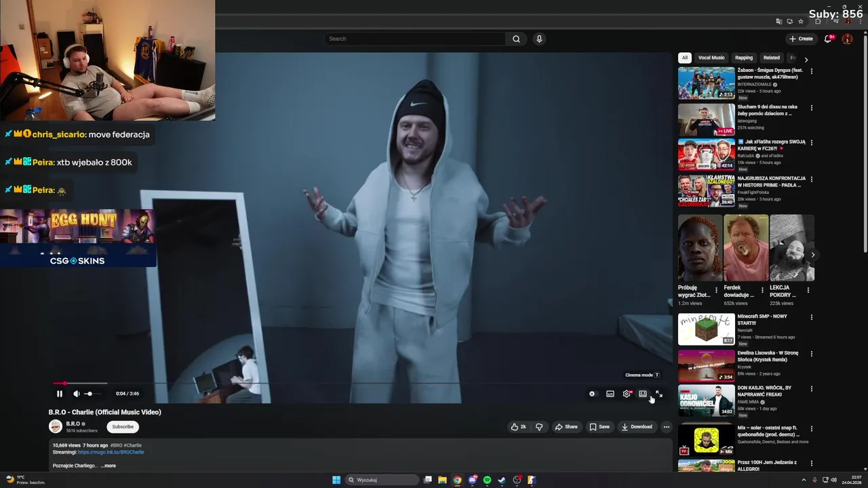The height and width of the screenshot is (488, 868).
Task: Select the Rapping chip
Action: coord(744,58)
